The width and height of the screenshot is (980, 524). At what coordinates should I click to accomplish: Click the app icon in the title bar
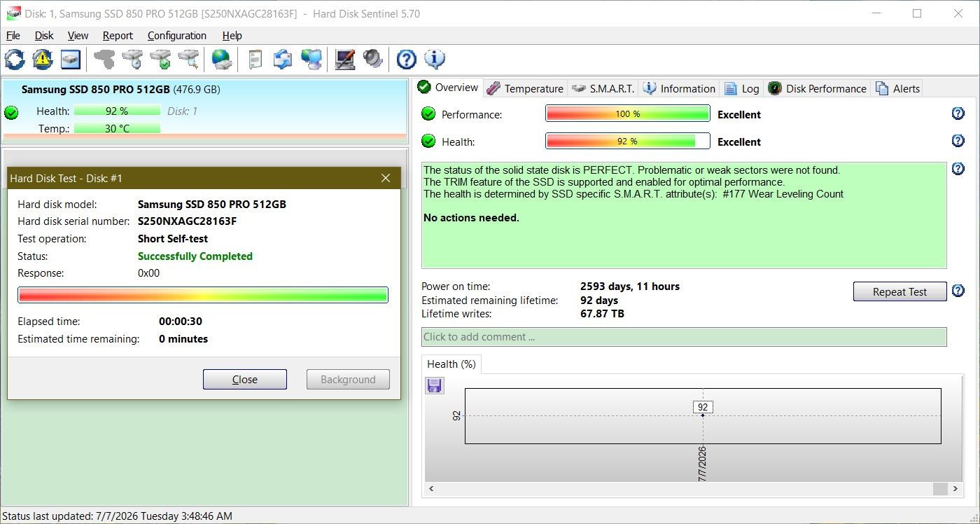pyautogui.click(x=13, y=13)
